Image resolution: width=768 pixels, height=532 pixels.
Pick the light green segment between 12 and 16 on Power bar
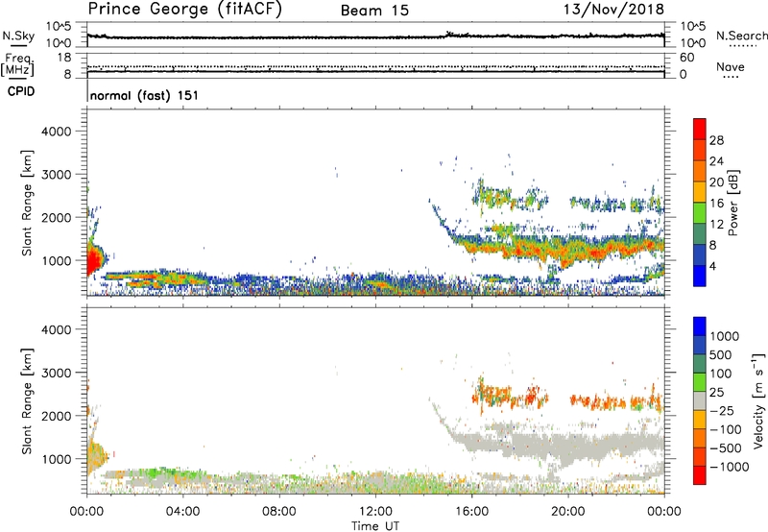pos(700,213)
